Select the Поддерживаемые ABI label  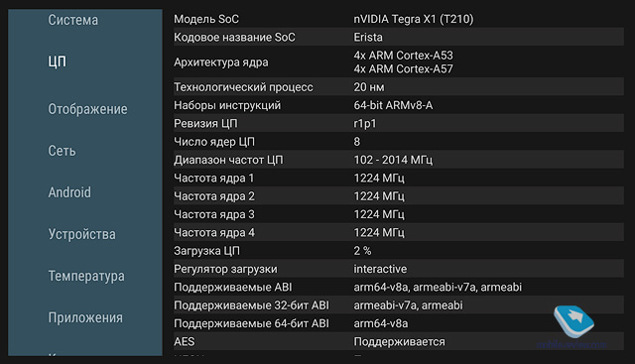coord(233,287)
